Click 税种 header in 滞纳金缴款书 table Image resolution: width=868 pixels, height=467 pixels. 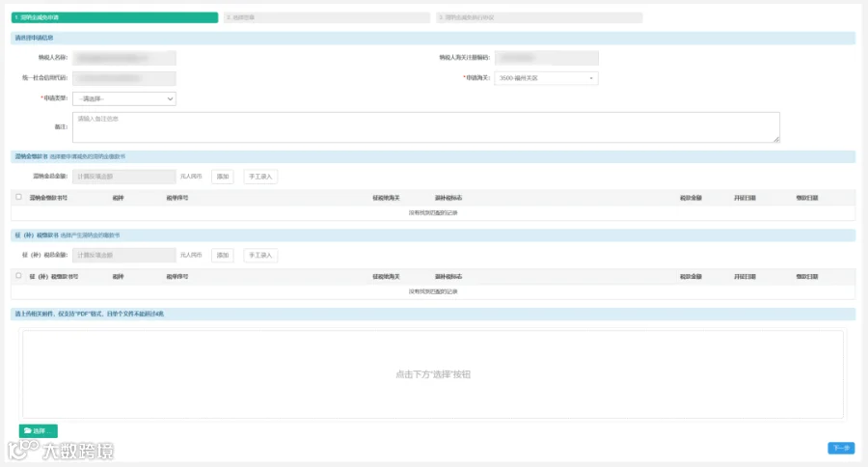coord(118,198)
